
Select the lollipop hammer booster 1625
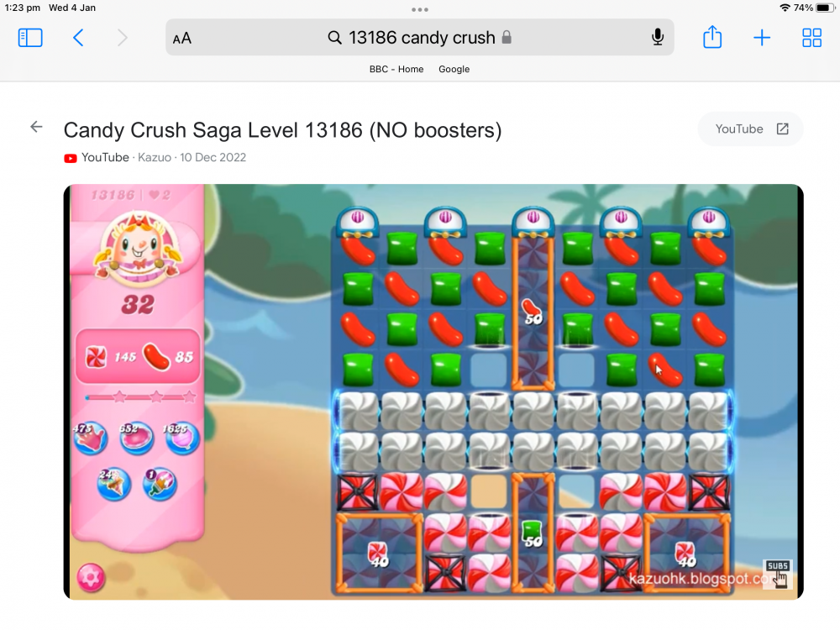182,437
